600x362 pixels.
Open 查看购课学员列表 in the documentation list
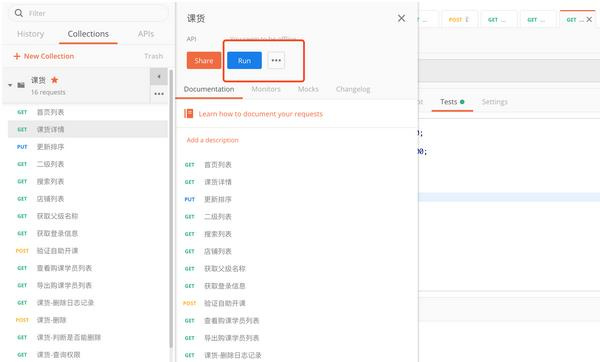point(232,321)
